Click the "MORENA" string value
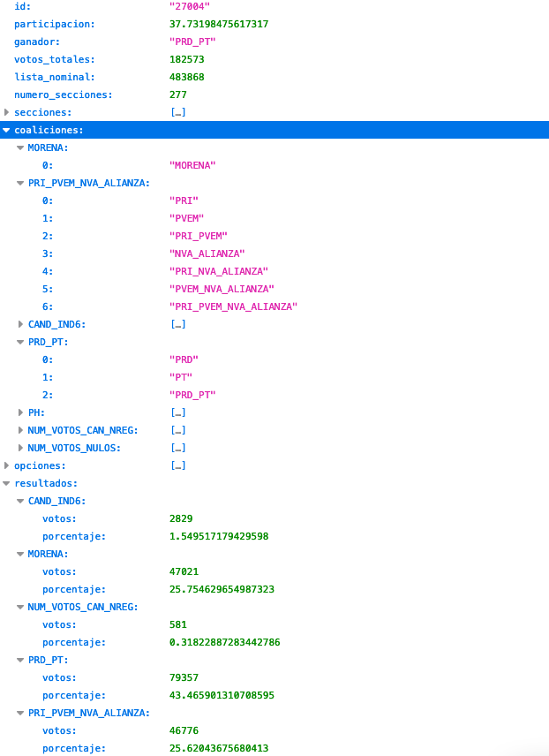Image resolution: width=549 pixels, height=756 pixels. (x=192, y=165)
